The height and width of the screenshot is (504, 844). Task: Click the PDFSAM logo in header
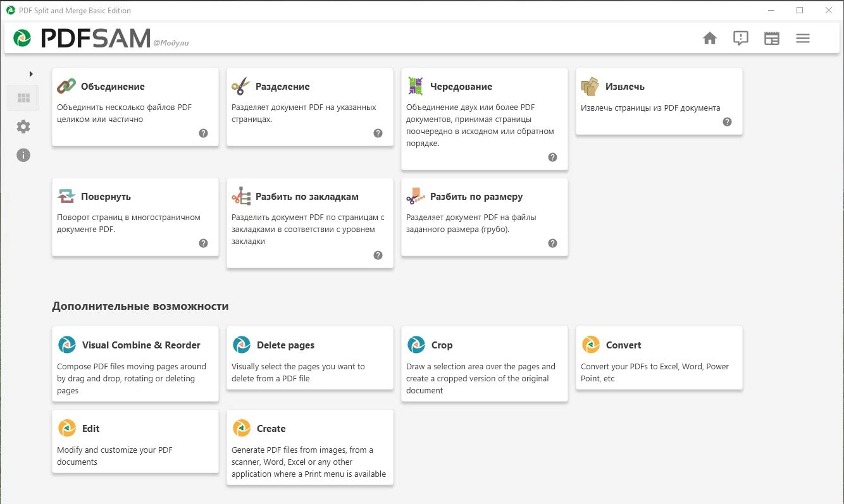pos(82,39)
